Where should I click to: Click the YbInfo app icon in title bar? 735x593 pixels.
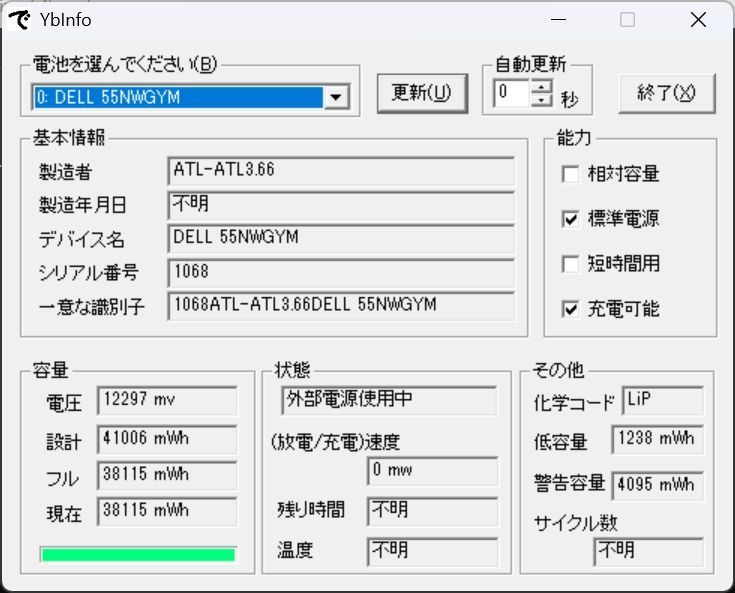19,19
